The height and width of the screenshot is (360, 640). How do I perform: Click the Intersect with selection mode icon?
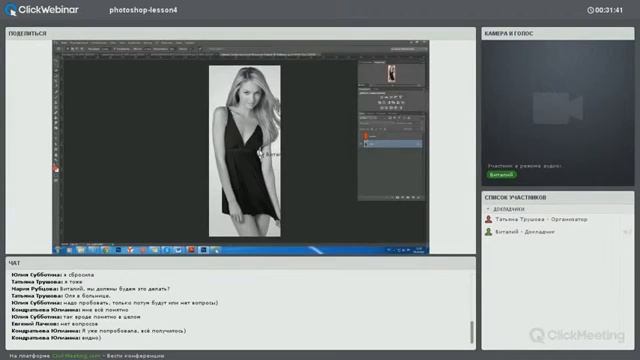(x=82, y=49)
